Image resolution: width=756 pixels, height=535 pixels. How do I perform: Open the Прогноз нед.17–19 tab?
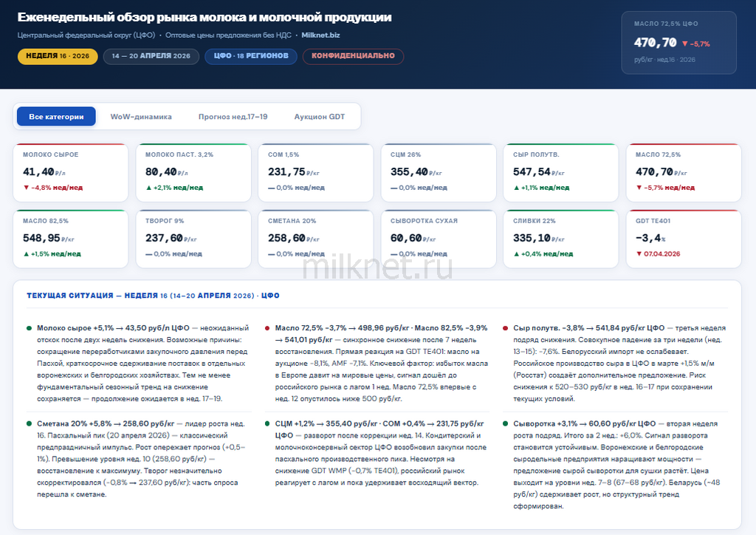click(x=233, y=117)
